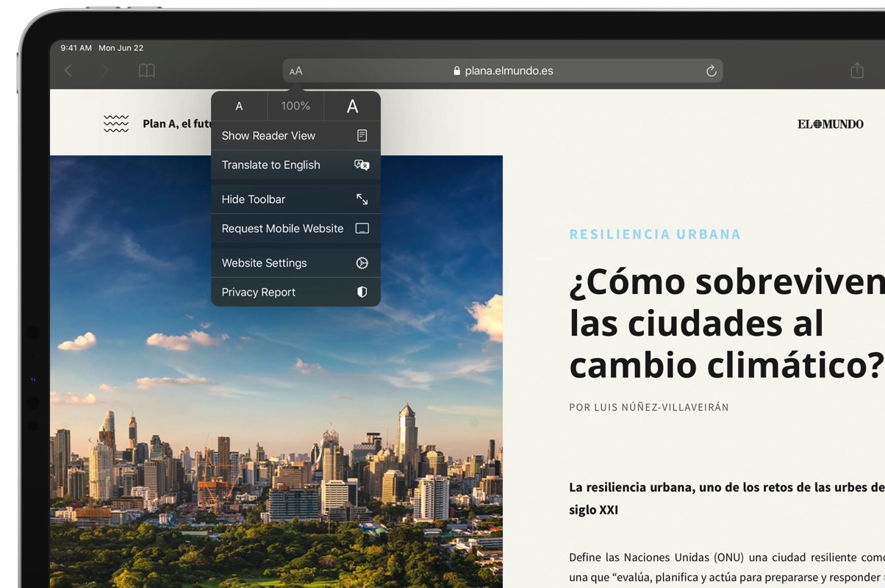The image size is (885, 588).
Task: Open the share sheet icon
Action: [856, 70]
